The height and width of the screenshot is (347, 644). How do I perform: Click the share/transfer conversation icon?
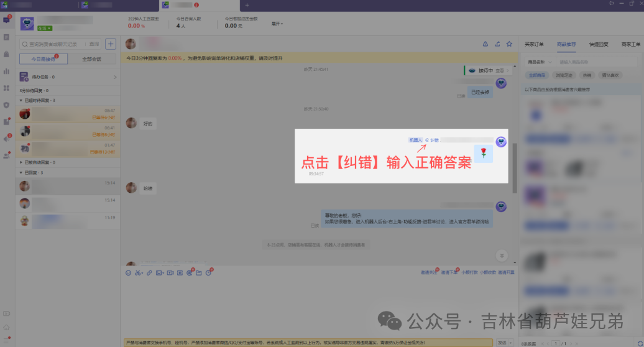tap(497, 44)
